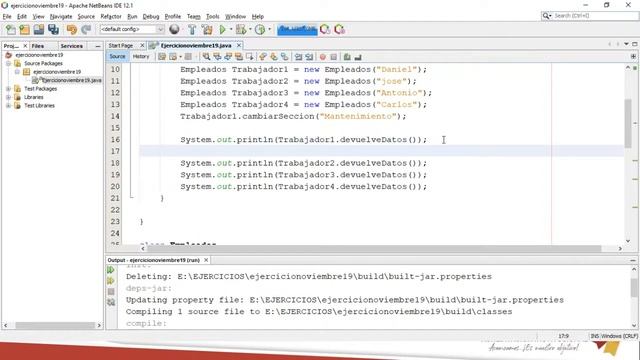Open the Start Page tab

pyautogui.click(x=121, y=45)
